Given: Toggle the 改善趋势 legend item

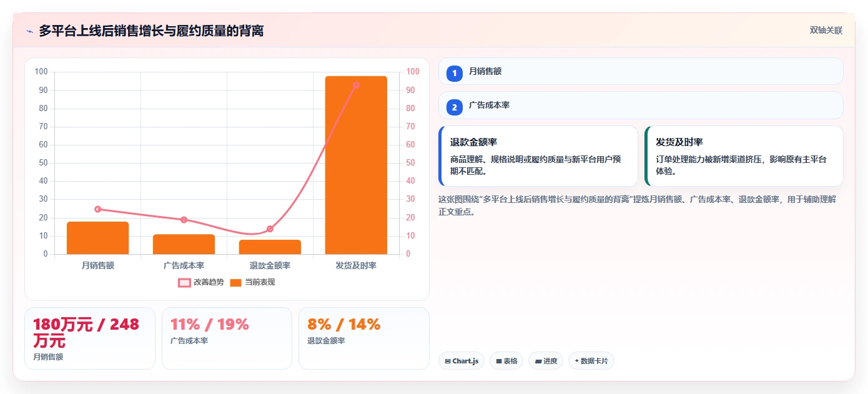Looking at the screenshot, I should pos(201,282).
